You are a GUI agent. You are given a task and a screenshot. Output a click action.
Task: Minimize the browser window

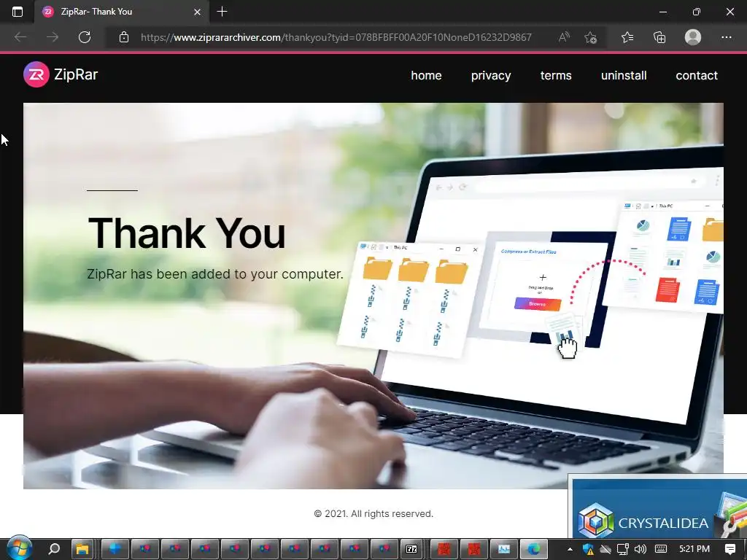662,12
